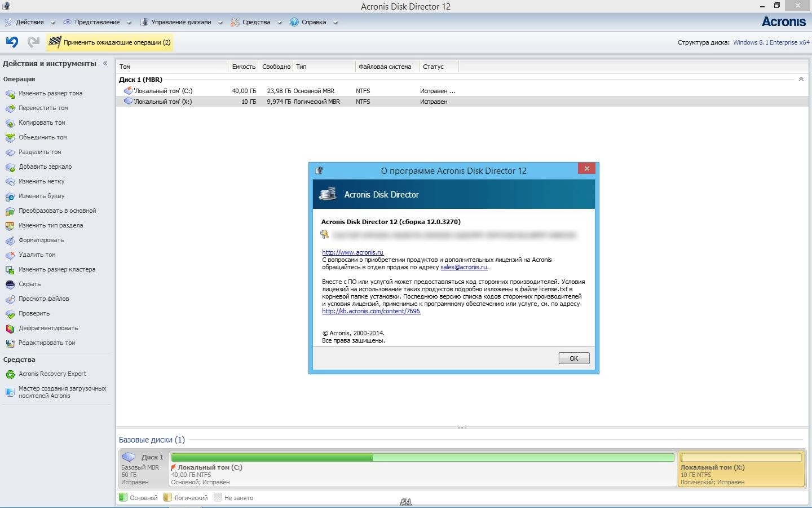The height and width of the screenshot is (508, 812).
Task: Click the 'Изменить размер кластера' icon
Action: click(x=10, y=270)
